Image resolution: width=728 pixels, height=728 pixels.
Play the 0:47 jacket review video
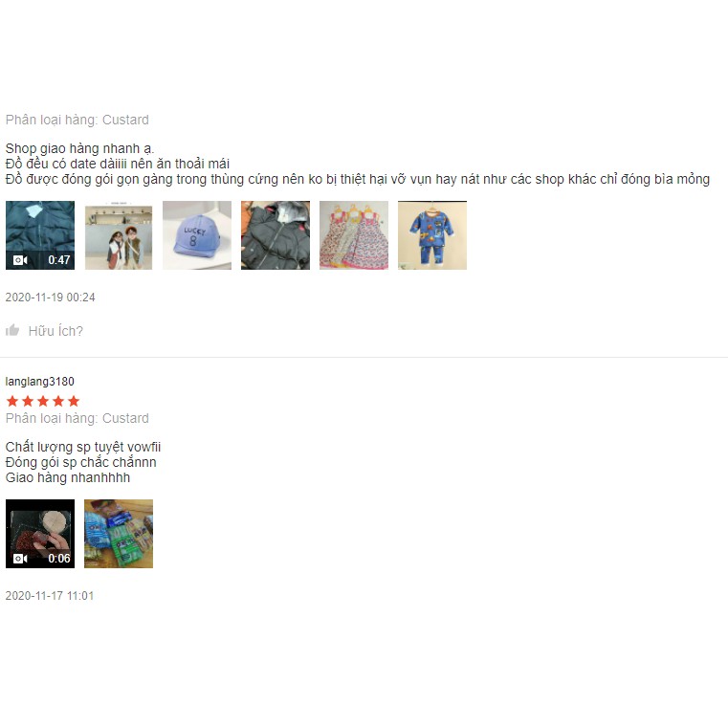[40, 235]
